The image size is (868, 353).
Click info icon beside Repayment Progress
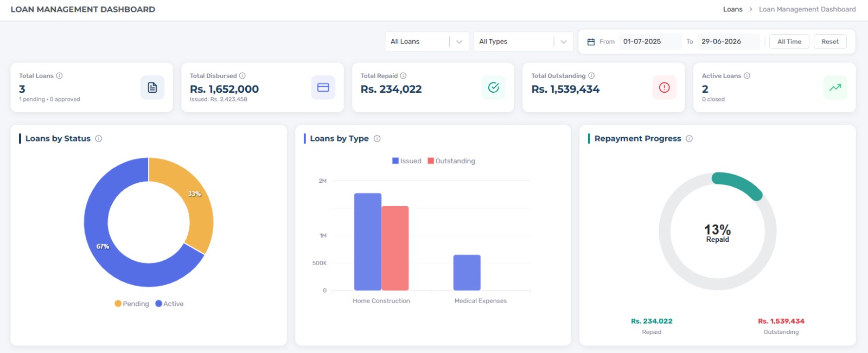point(689,139)
